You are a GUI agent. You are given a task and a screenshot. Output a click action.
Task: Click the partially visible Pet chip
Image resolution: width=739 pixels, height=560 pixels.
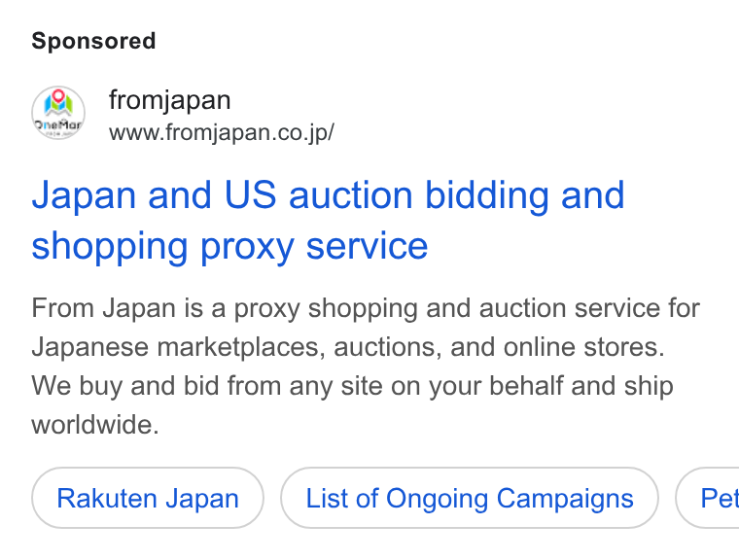tap(708, 498)
